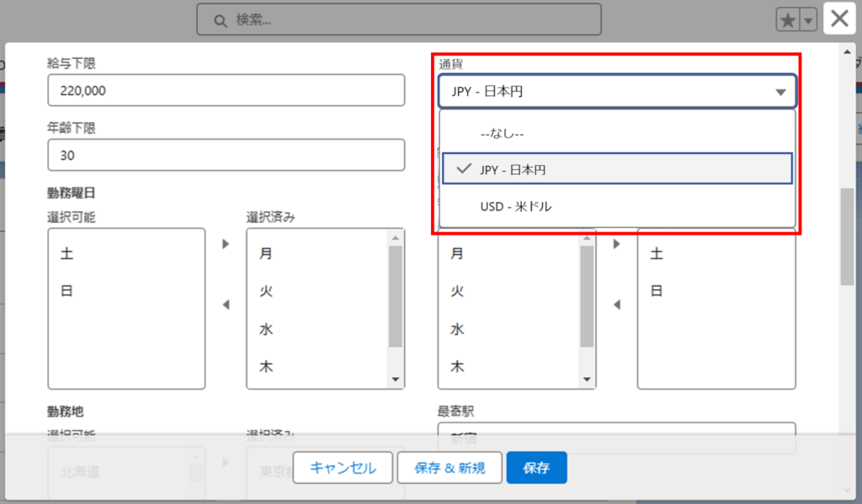
Task: Select 土 in left 選択可能 list
Action: pyautogui.click(x=67, y=253)
